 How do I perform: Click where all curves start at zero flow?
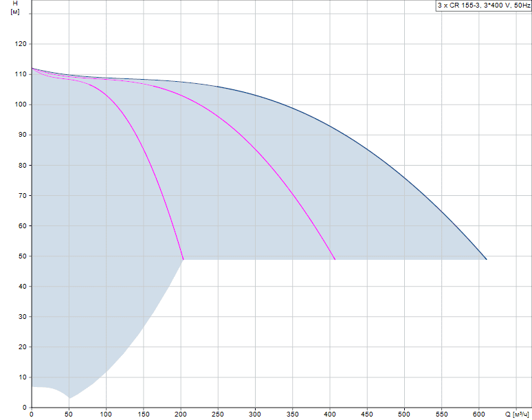click(32, 68)
